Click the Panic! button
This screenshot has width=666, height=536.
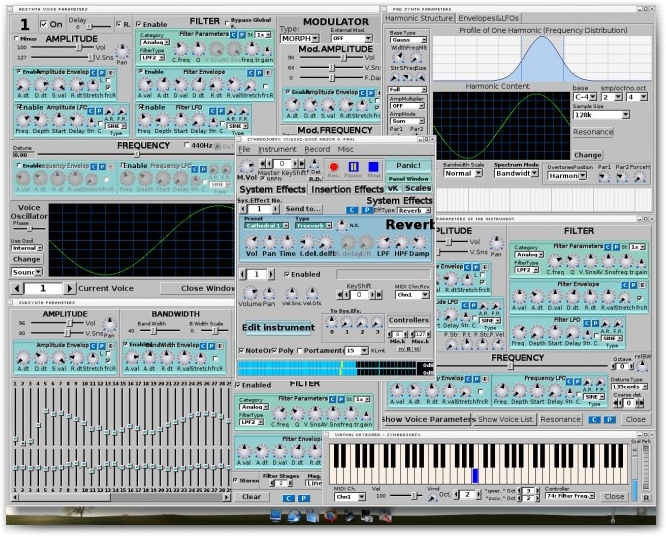[x=408, y=165]
